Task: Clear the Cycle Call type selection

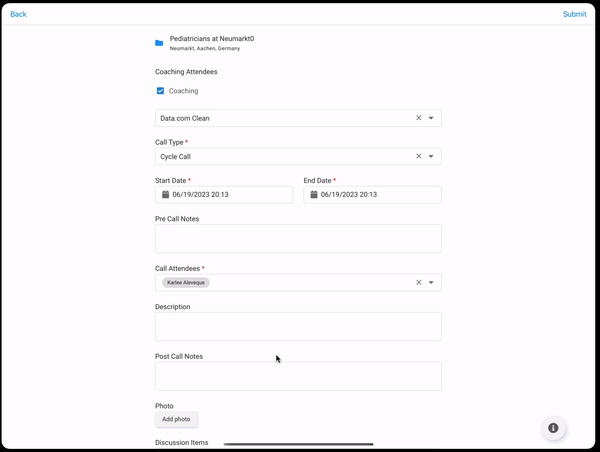Action: click(419, 156)
